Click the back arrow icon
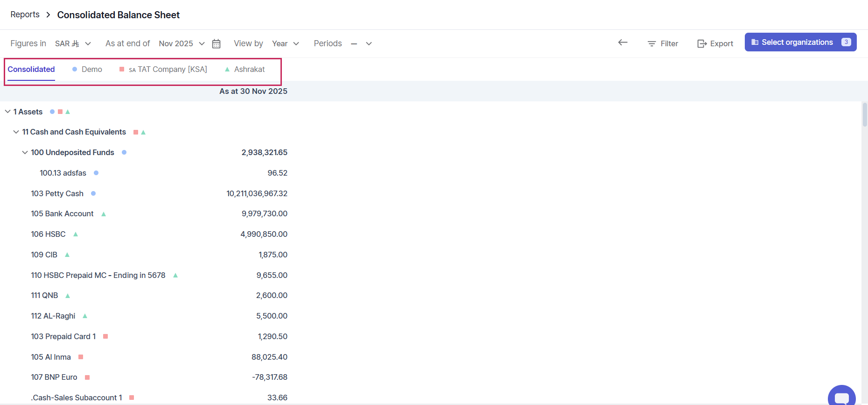 623,43
